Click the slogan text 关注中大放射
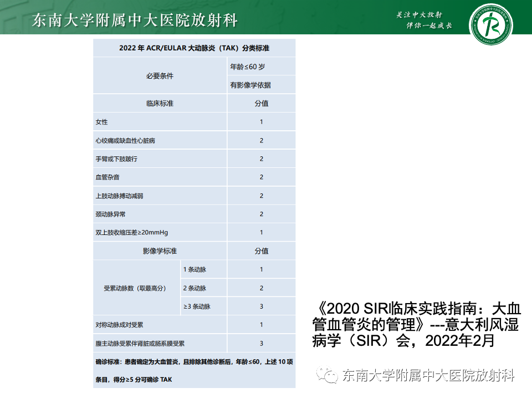The width and height of the screenshot is (532, 399). point(420,15)
